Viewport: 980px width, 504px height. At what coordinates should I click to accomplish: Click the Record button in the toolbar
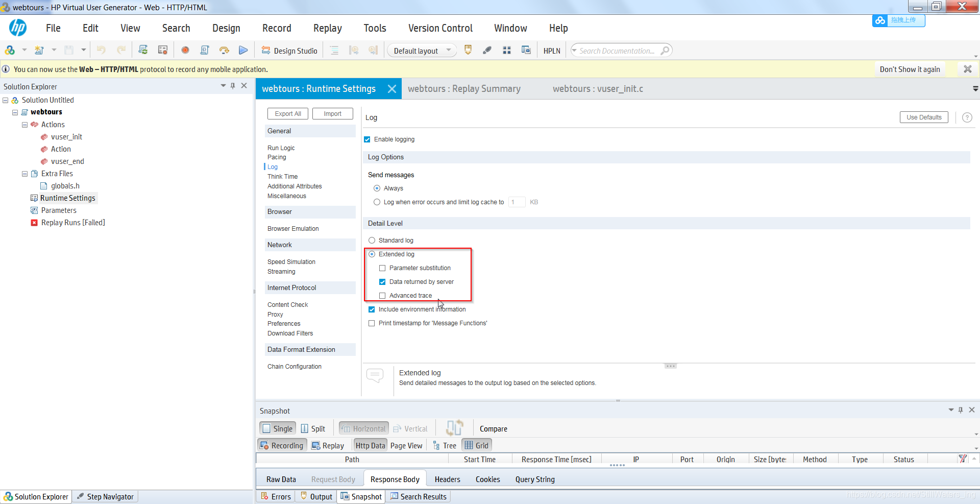[x=185, y=50]
